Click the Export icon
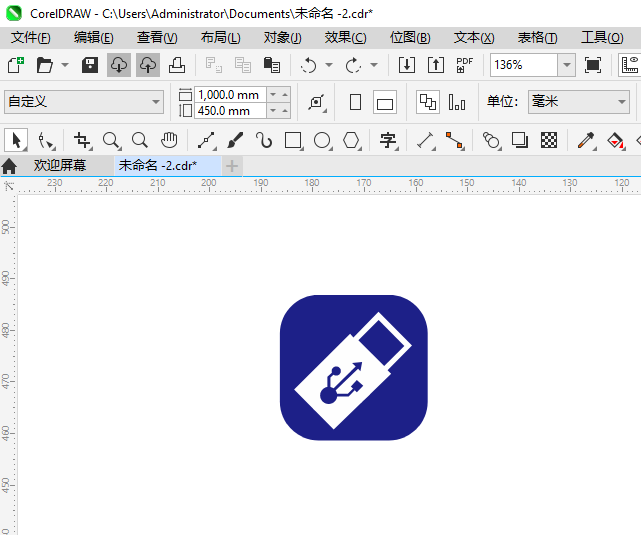The image size is (641, 535). [436, 65]
